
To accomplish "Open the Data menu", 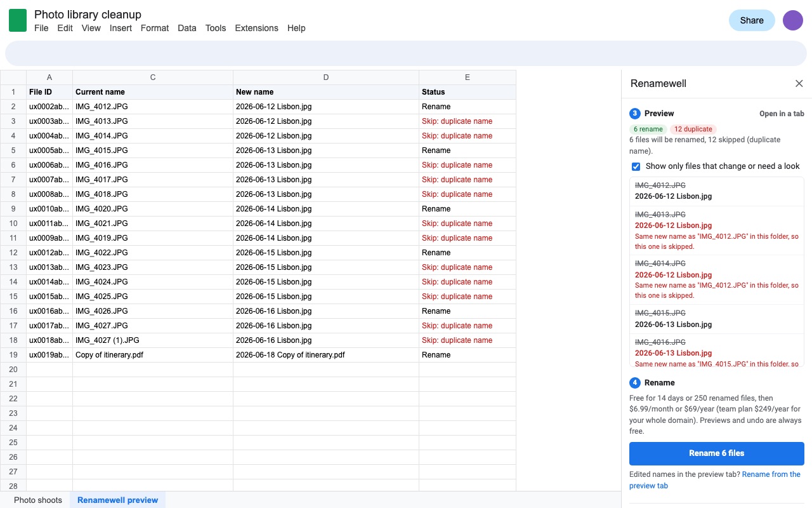I will (187, 28).
